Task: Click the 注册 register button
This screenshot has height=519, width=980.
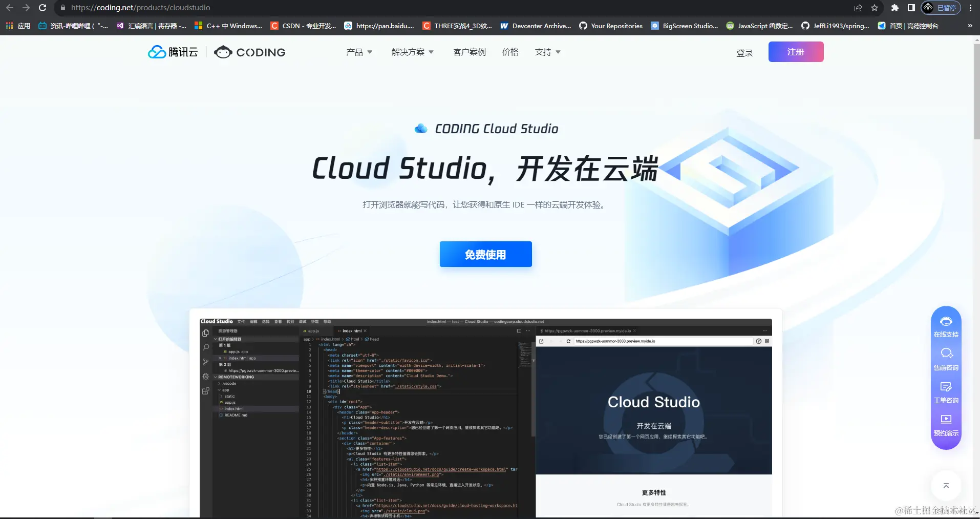Action: coord(796,52)
